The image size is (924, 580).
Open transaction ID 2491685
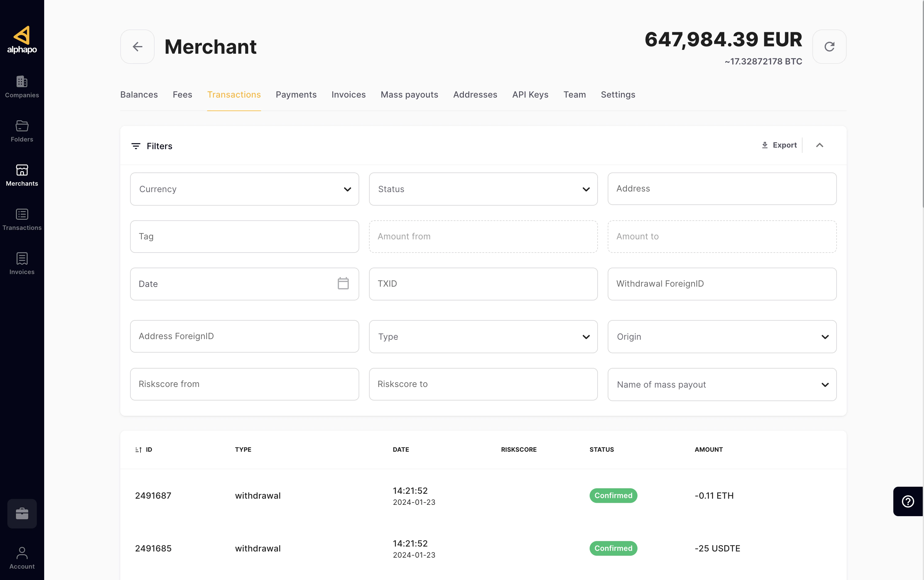point(153,549)
